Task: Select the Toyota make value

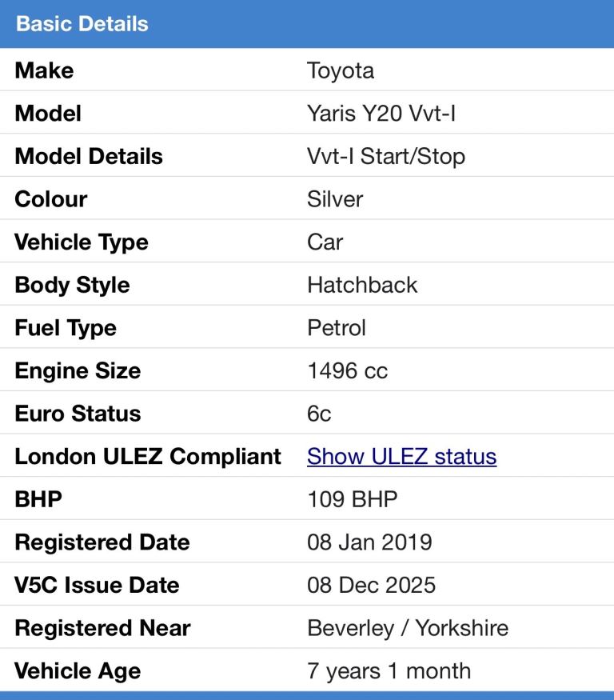Action: pyautogui.click(x=341, y=70)
